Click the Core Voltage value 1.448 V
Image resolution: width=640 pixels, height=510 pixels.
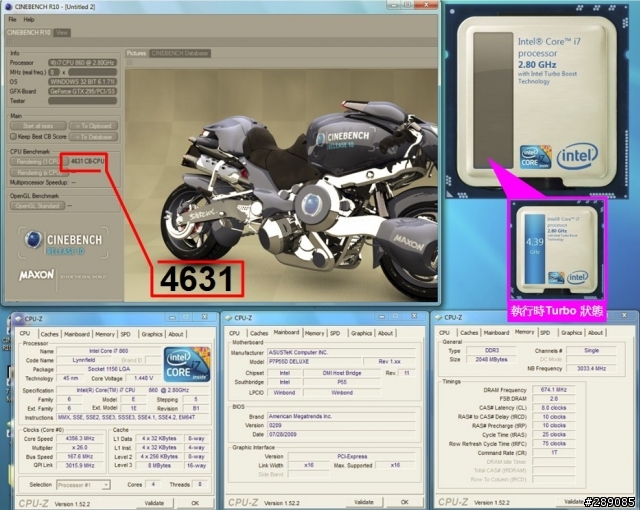coord(143,379)
